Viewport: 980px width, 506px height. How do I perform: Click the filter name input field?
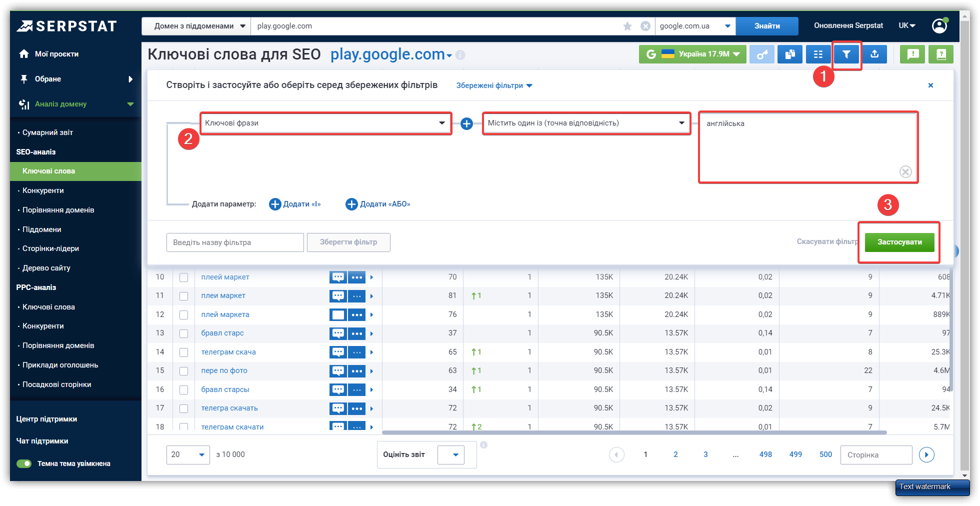[x=235, y=242]
